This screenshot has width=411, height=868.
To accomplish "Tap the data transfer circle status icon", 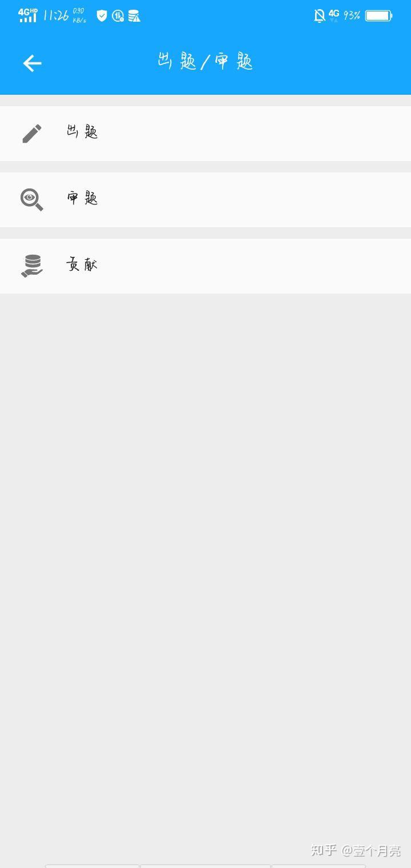I will [x=118, y=16].
